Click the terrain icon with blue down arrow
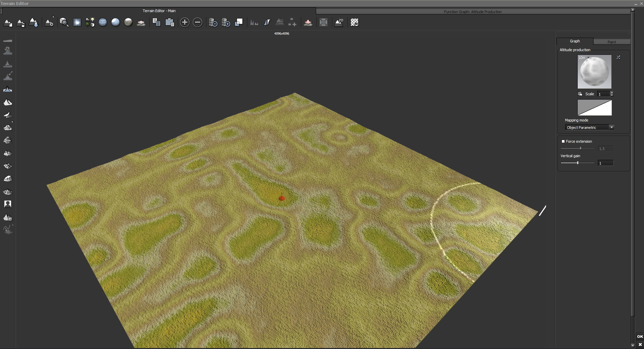 coord(34,23)
